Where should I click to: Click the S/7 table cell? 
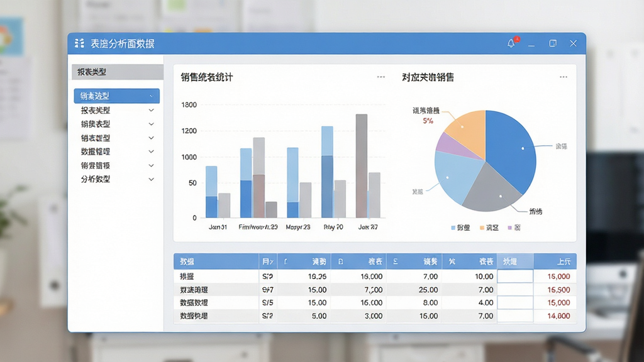point(267,290)
